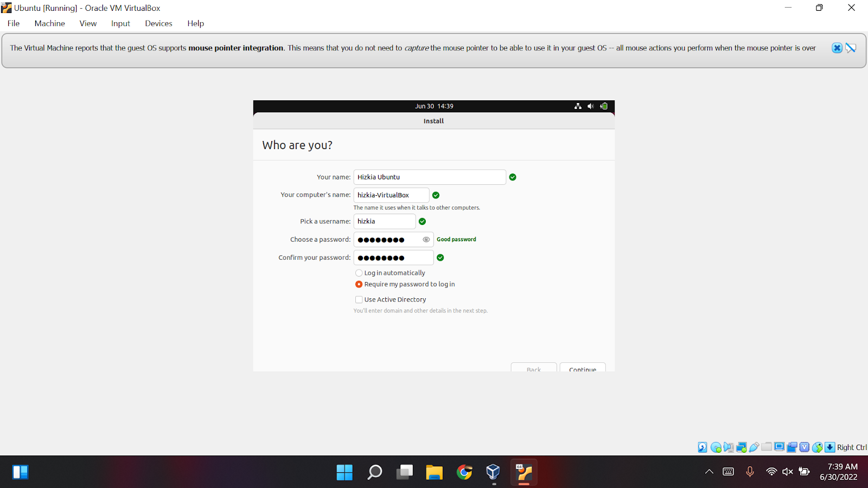Click the touch keyboard tray icon
This screenshot has height=488, width=868.
(x=729, y=472)
